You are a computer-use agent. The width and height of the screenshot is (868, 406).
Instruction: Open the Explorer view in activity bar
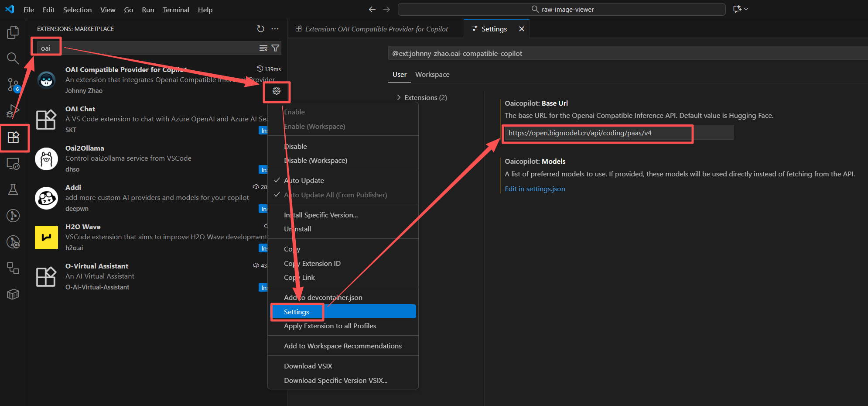(13, 32)
